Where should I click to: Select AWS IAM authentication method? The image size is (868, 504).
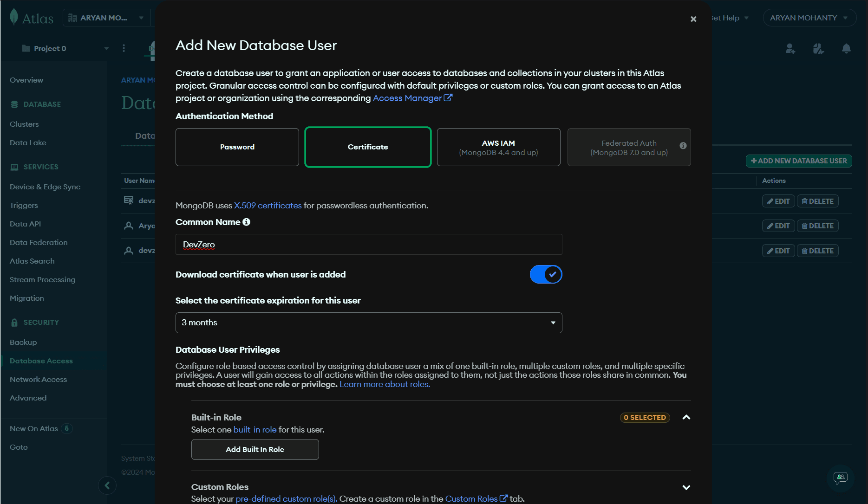[498, 147]
